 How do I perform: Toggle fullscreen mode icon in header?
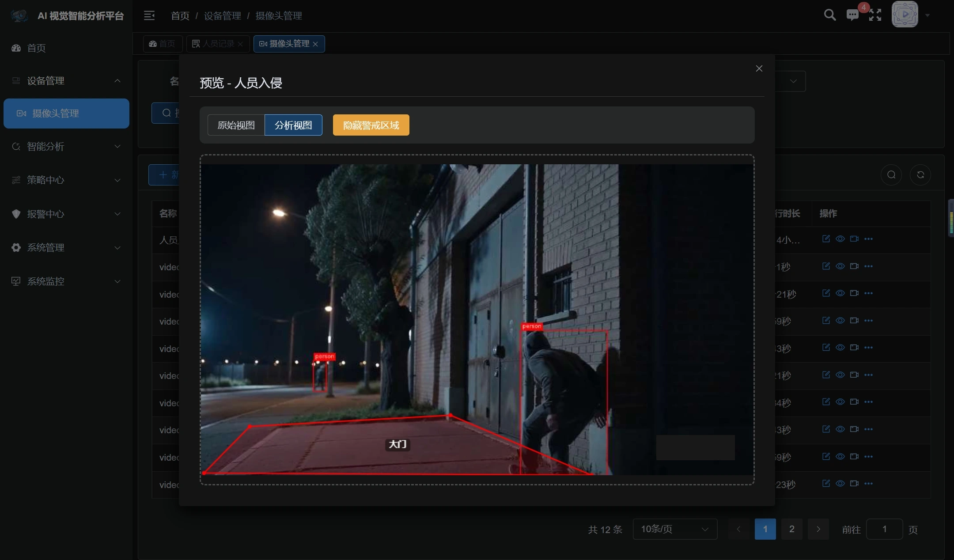click(875, 15)
